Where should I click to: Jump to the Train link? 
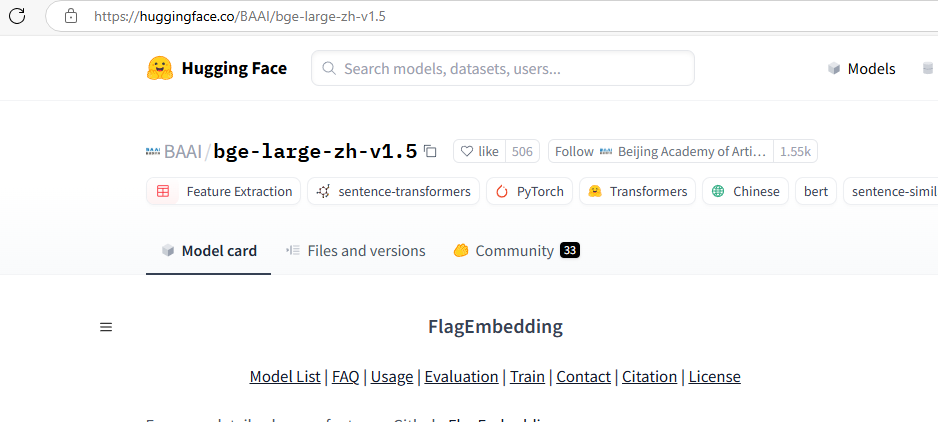point(527,377)
